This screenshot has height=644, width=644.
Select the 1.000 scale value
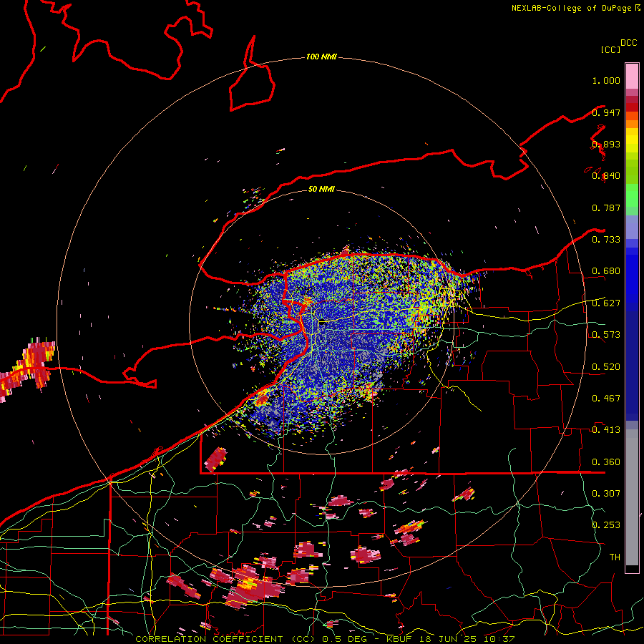pyautogui.click(x=606, y=80)
